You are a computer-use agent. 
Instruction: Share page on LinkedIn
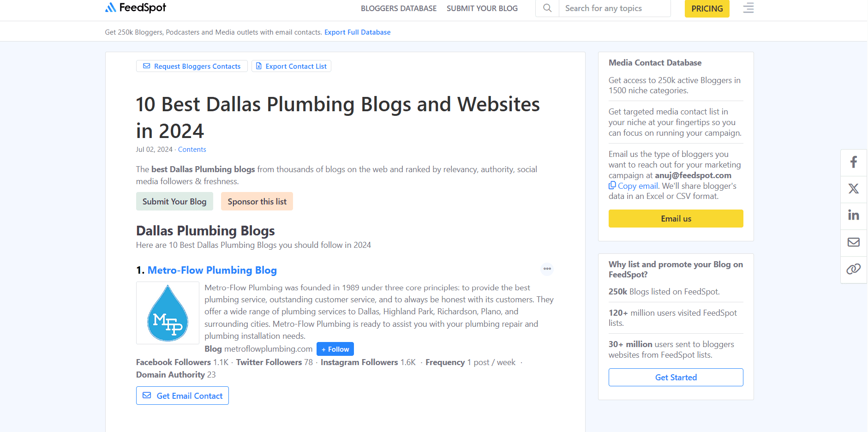[x=854, y=215]
